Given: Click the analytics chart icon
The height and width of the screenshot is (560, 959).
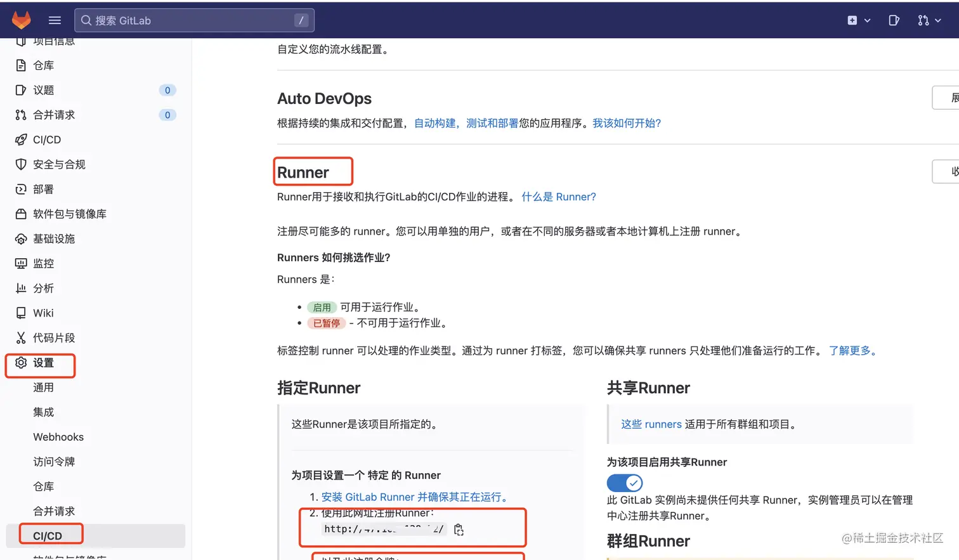Looking at the screenshot, I should (x=21, y=288).
